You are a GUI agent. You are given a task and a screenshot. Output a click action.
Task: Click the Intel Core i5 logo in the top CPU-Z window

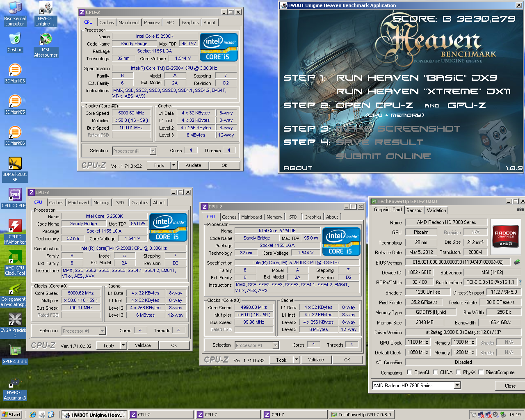click(x=219, y=47)
